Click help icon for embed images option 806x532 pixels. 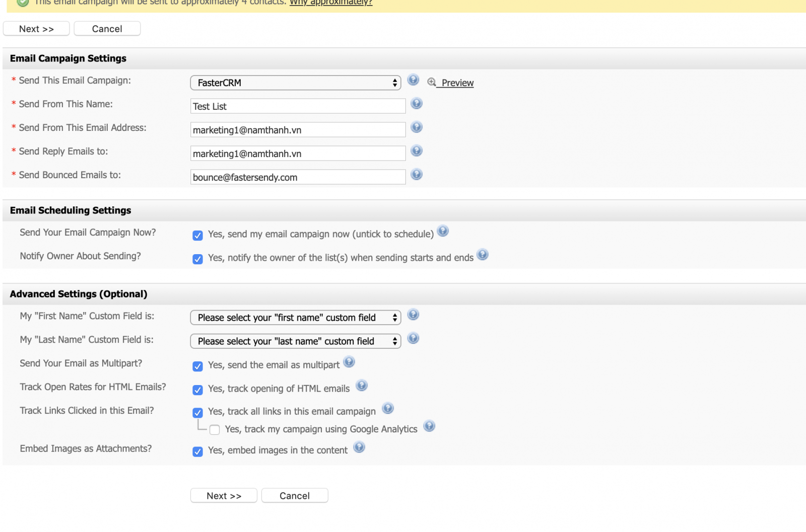click(359, 447)
